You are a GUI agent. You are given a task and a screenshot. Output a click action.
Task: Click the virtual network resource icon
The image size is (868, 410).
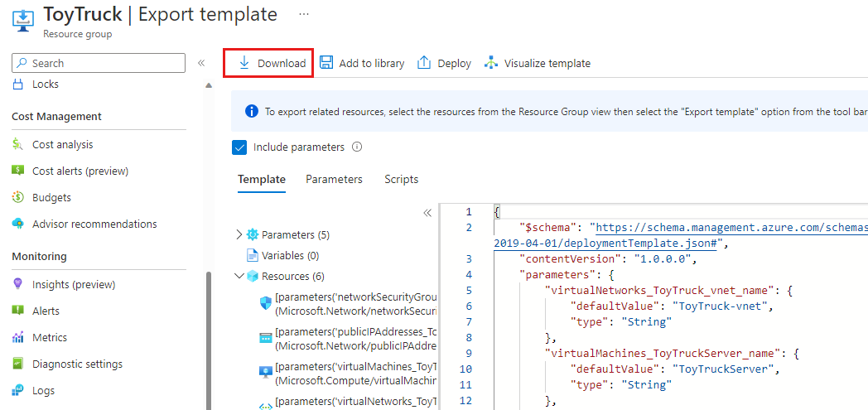[266, 406]
